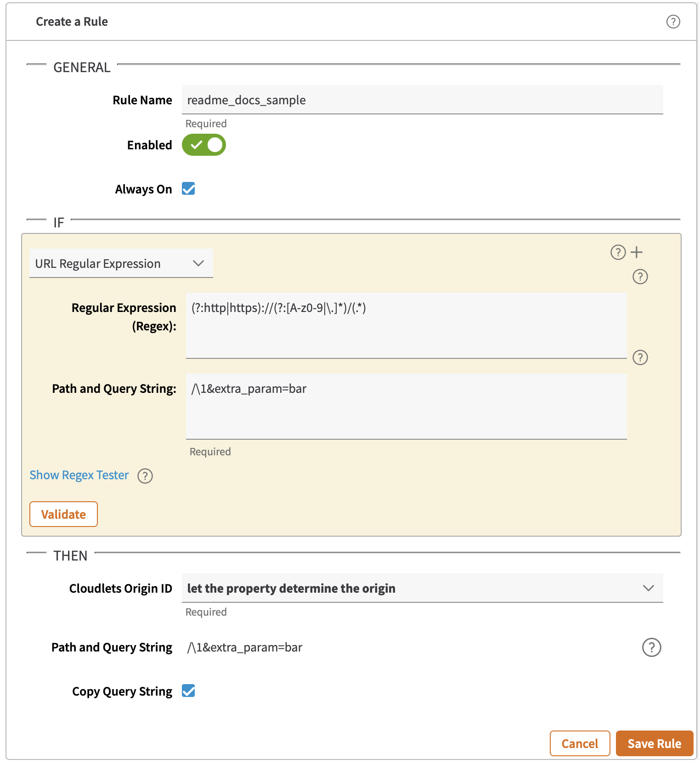Click help icon for THEN Path and Query String
Image resolution: width=700 pixels, height=776 pixels.
coord(651,647)
